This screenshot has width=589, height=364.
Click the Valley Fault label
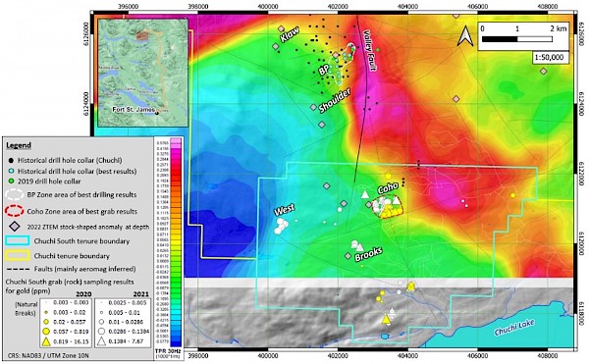[369, 50]
